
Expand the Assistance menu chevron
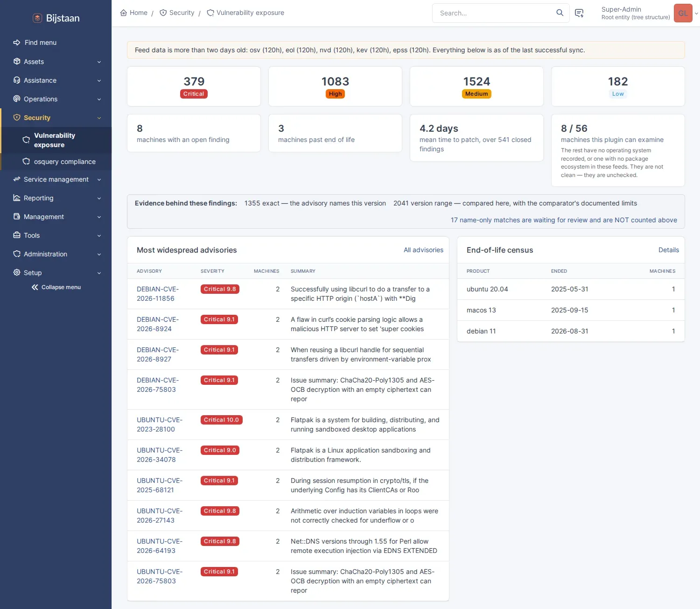click(99, 81)
